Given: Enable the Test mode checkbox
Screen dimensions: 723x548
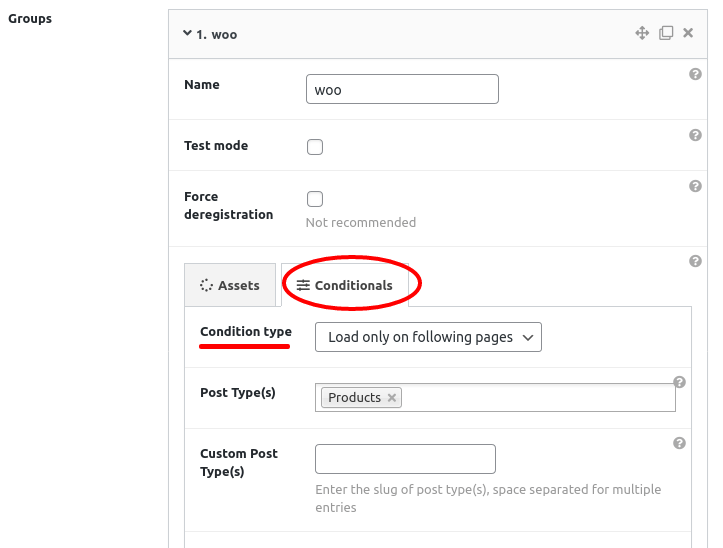Looking at the screenshot, I should 315,147.
